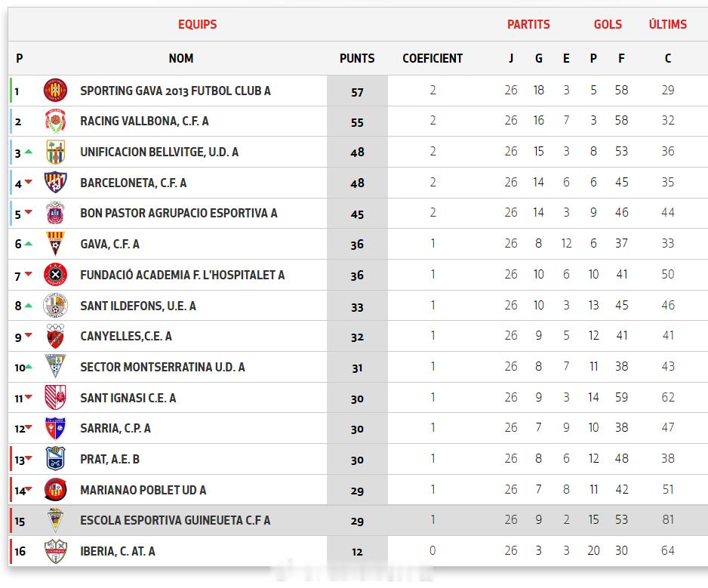The width and height of the screenshot is (708, 588).
Task: Open SANT IGNASI C.E. A team link
Action: (128, 398)
